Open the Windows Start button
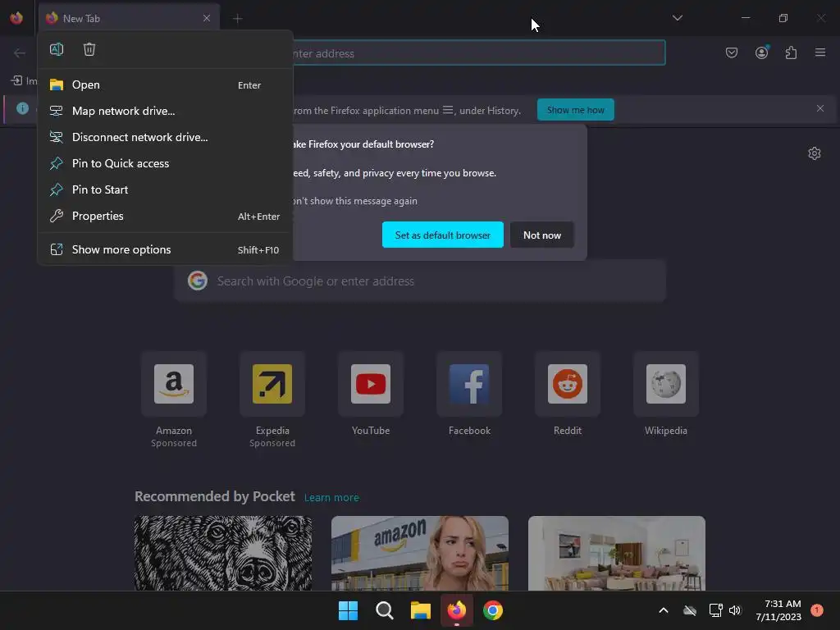The height and width of the screenshot is (630, 840). [348, 610]
